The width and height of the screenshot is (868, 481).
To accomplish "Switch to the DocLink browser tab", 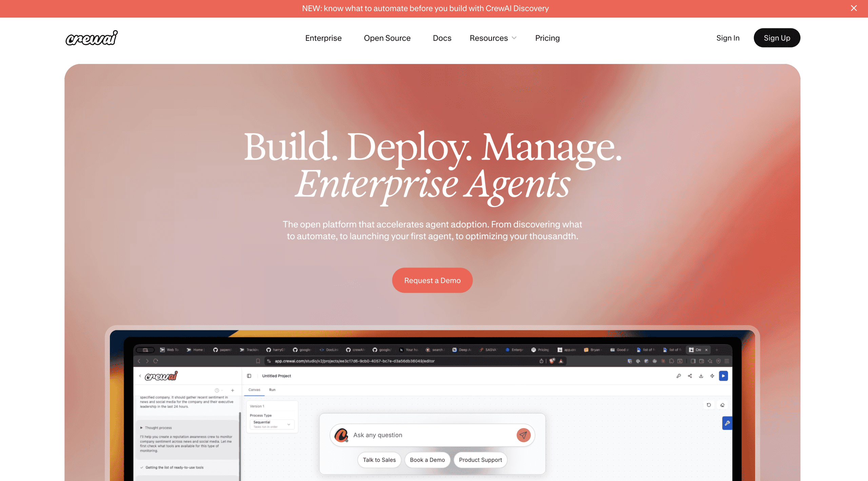I will point(329,350).
